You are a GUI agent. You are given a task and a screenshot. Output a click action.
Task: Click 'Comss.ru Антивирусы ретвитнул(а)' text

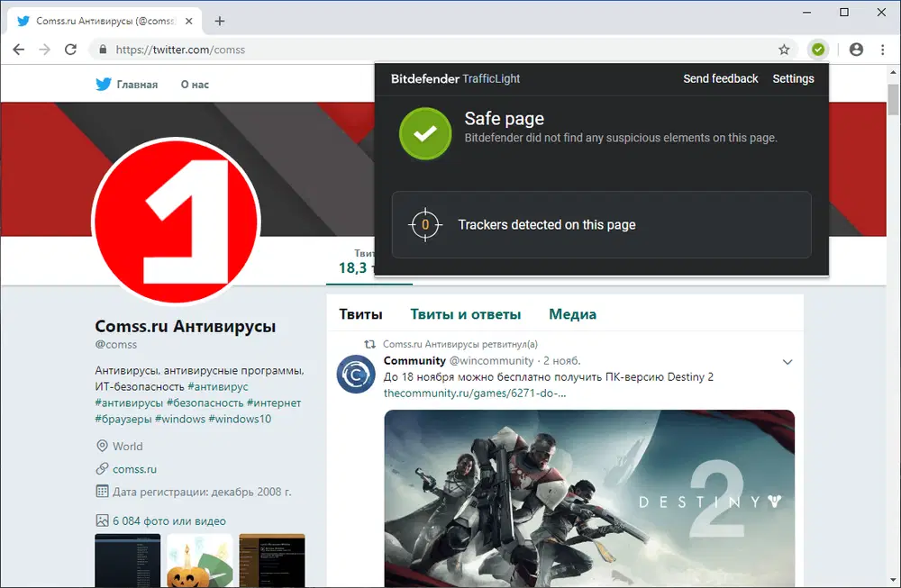tap(460, 345)
